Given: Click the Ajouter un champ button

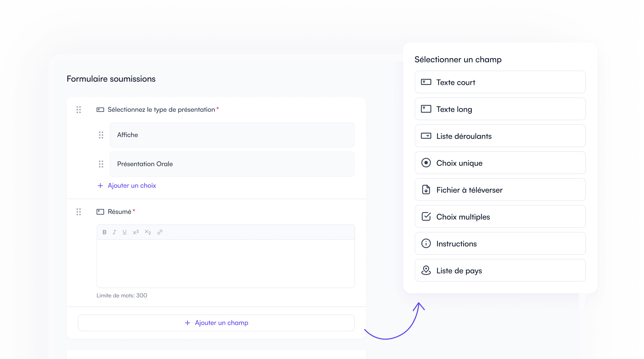Looking at the screenshot, I should point(216,323).
